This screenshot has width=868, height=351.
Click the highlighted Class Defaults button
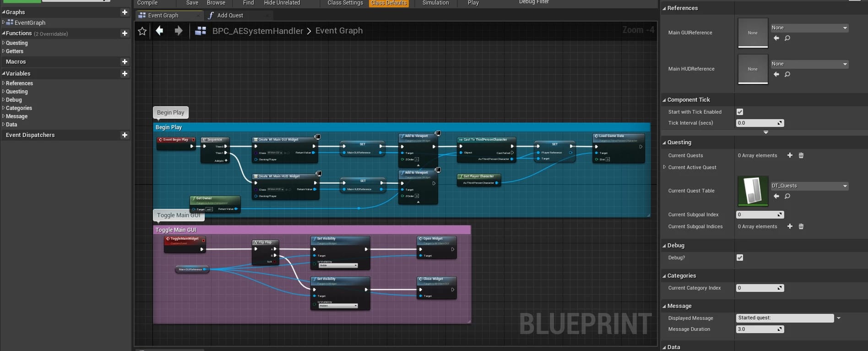(389, 3)
